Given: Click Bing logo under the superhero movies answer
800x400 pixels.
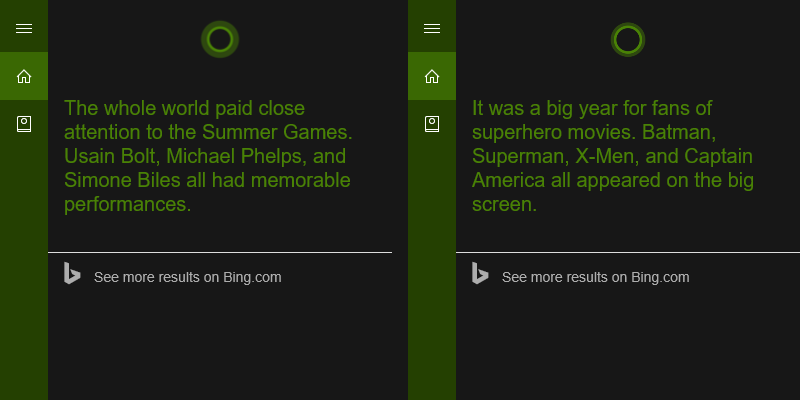Looking at the screenshot, I should (480, 273).
